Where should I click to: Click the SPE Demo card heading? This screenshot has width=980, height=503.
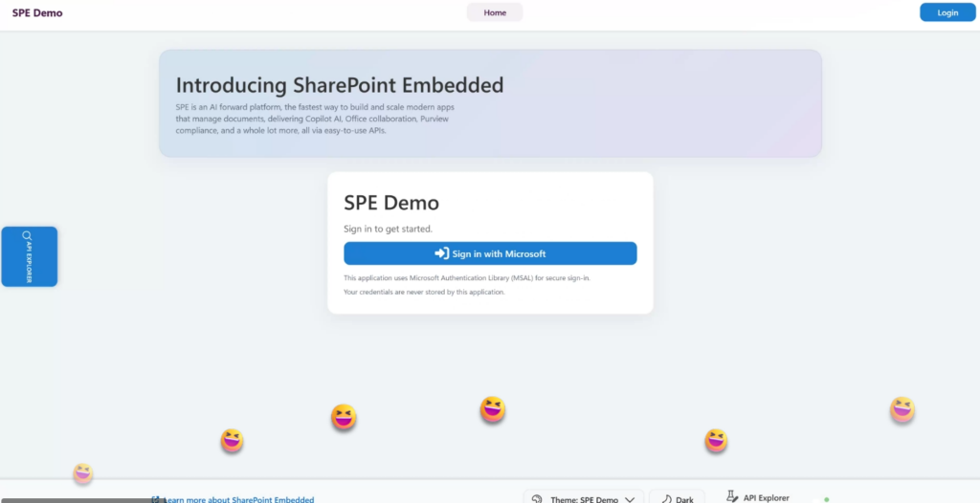click(x=391, y=203)
